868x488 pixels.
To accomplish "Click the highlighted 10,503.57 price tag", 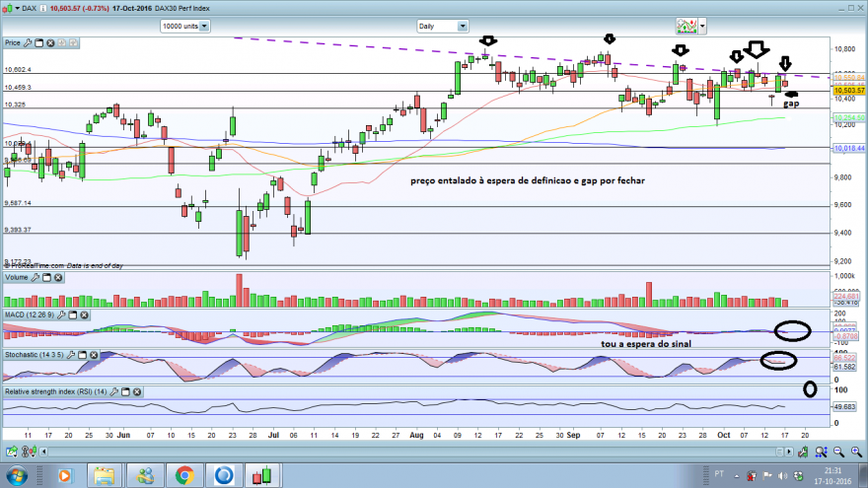I will (x=848, y=90).
